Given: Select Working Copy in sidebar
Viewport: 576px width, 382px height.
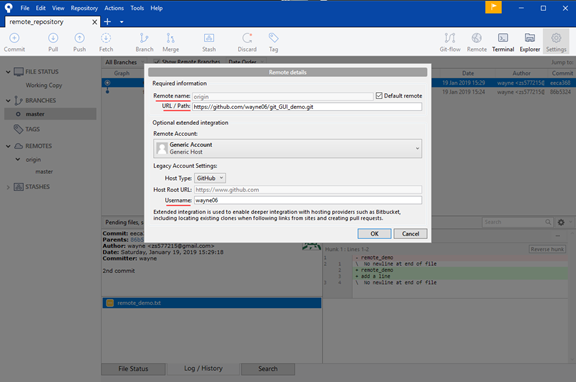Looking at the screenshot, I should pyautogui.click(x=44, y=85).
